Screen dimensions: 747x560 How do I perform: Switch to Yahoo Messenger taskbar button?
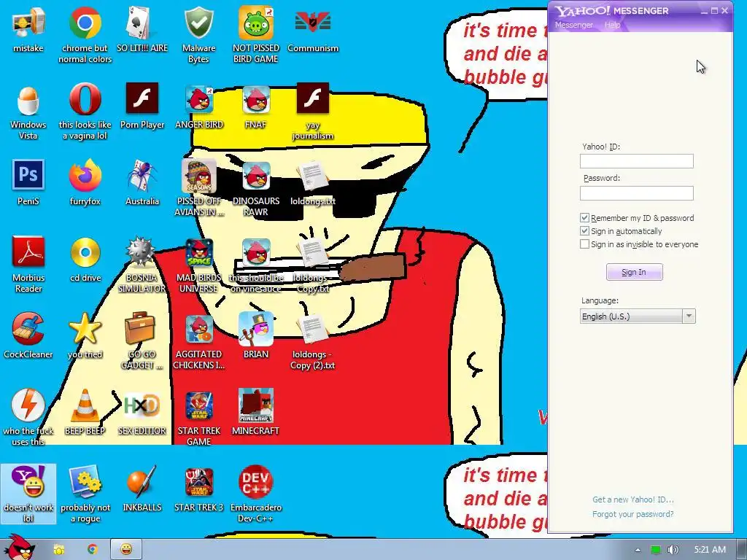point(126,549)
